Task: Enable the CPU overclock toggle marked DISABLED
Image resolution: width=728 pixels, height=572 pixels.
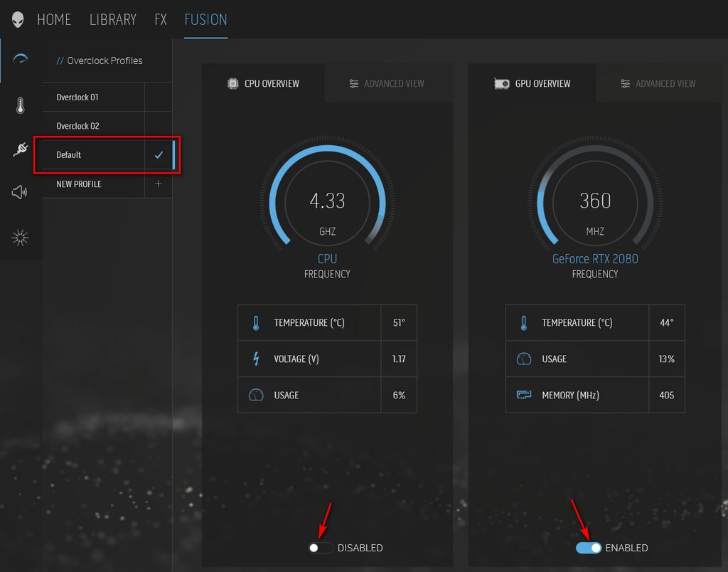Action: coord(321,548)
